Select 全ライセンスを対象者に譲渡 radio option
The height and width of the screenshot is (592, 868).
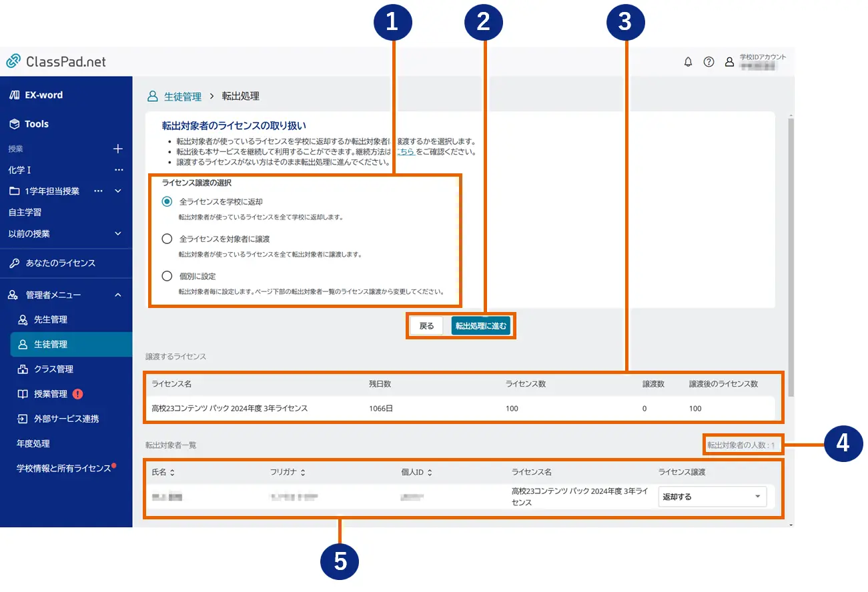167,239
